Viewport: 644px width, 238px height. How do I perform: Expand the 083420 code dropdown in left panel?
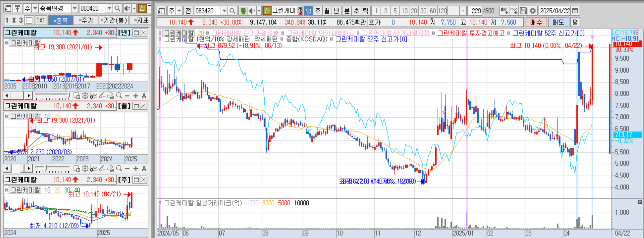tap(109, 8)
